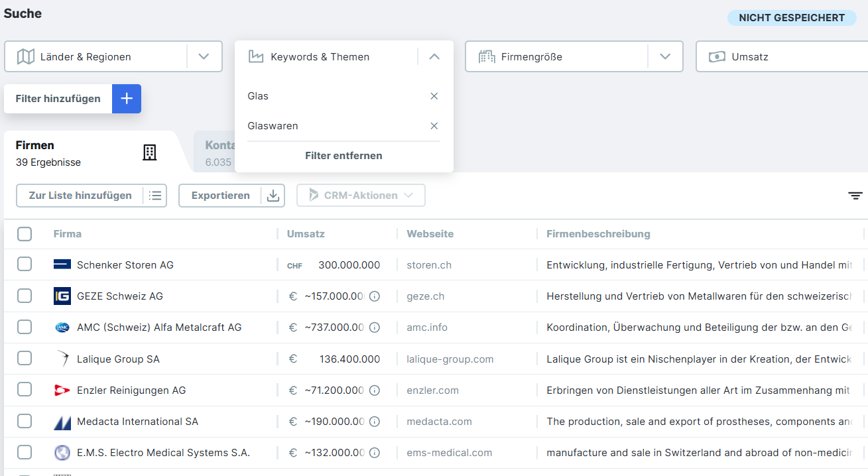Viewport: 868px width, 476px height.
Task: Click the building icon in Firmengröße filter
Action: pyautogui.click(x=487, y=57)
